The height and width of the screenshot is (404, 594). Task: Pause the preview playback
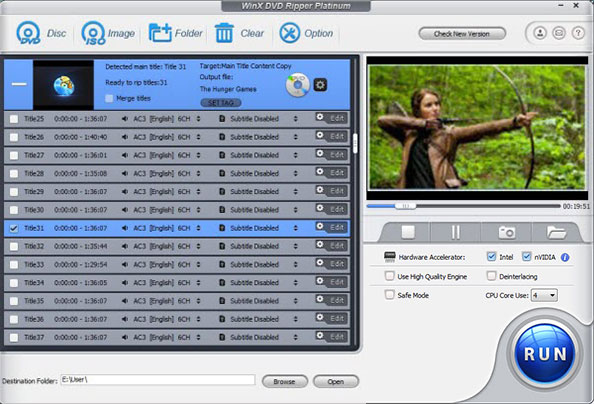(456, 232)
